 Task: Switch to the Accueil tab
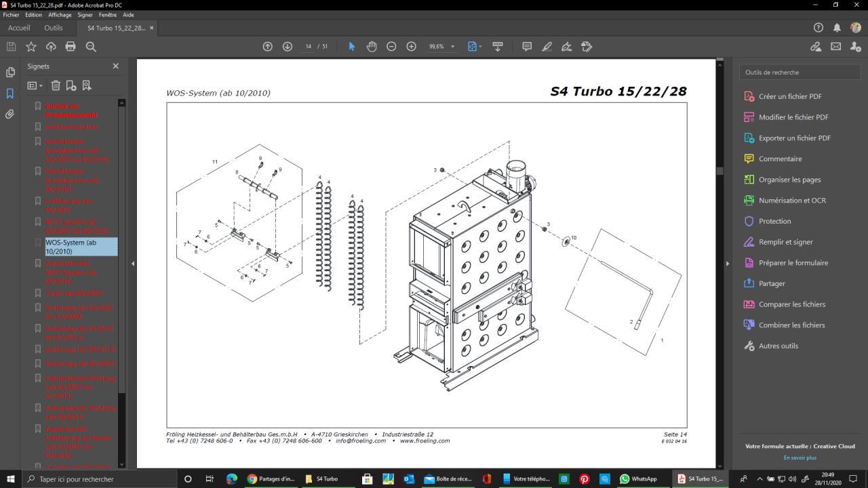pyautogui.click(x=19, y=28)
